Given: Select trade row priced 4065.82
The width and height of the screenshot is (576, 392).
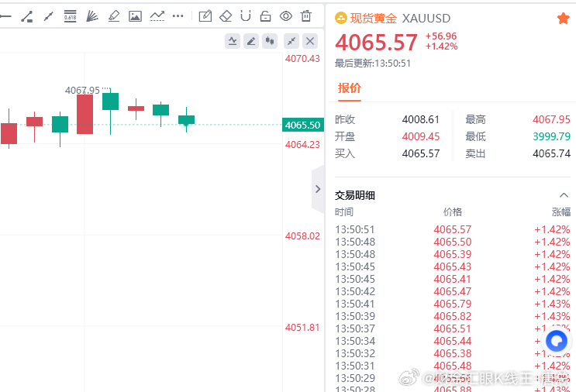Looking at the screenshot, I should coord(453,316).
